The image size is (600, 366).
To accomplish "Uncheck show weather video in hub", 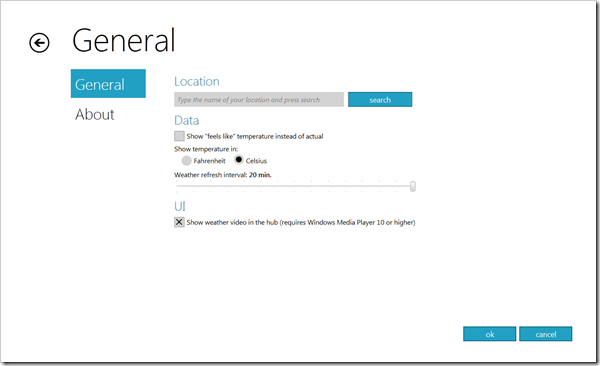I will pyautogui.click(x=179, y=222).
